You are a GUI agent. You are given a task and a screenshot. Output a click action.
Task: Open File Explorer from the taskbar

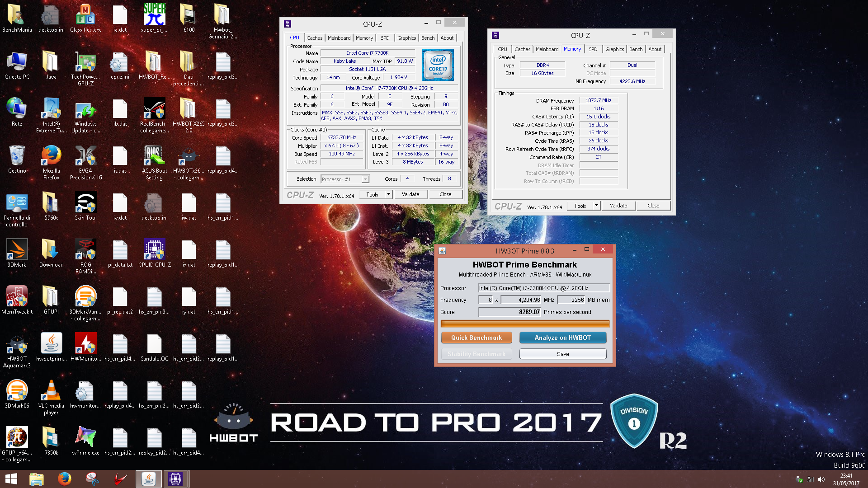pyautogui.click(x=37, y=479)
